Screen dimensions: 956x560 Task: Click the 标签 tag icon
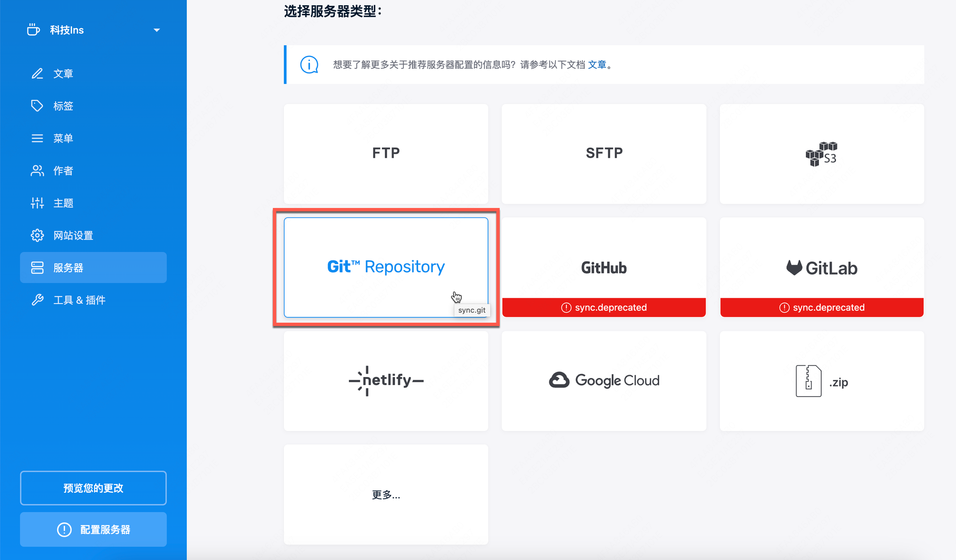click(37, 106)
